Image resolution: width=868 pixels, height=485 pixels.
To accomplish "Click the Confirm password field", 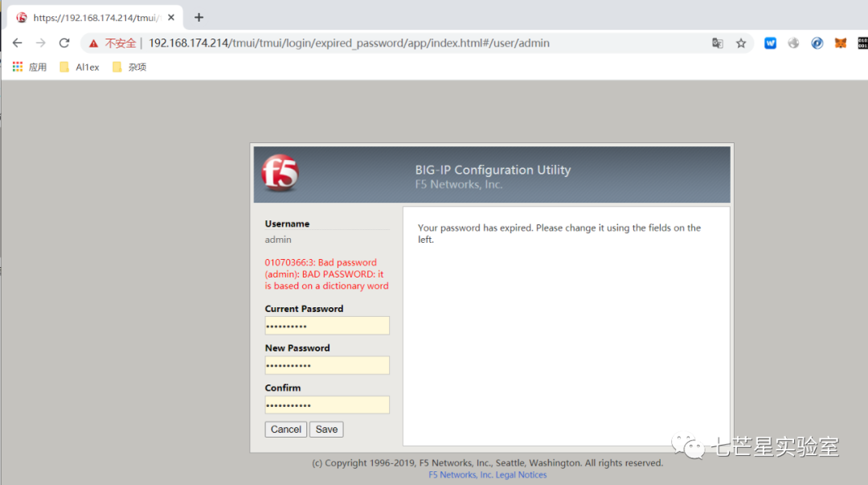I will tap(327, 405).
